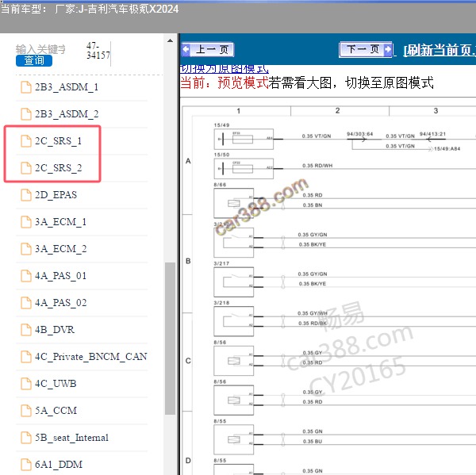
Task: Open the 4C_UWB diagram
Action: (x=56, y=384)
